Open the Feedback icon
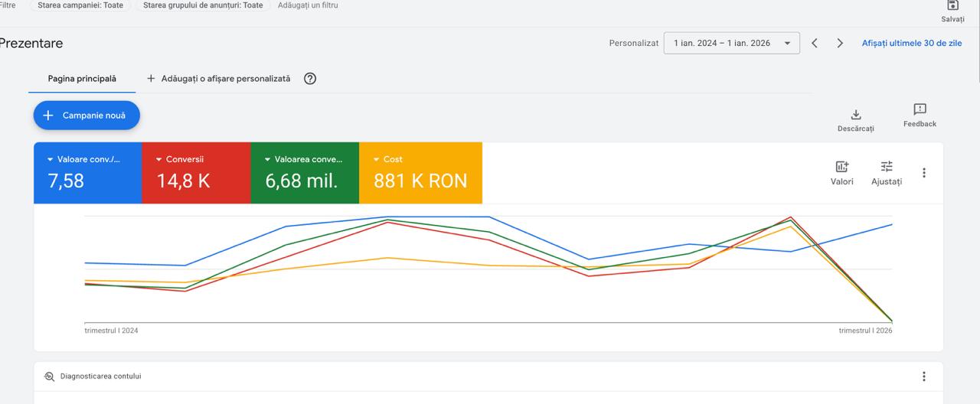 pyautogui.click(x=920, y=109)
